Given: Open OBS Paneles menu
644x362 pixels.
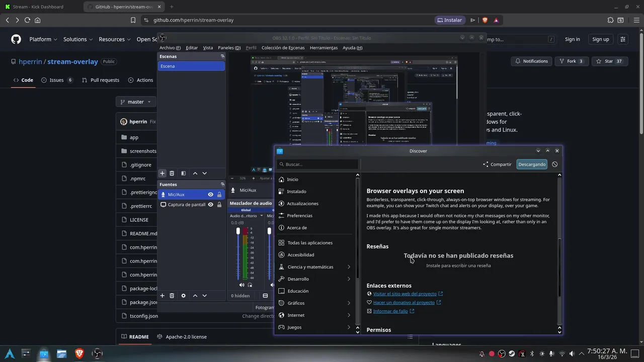Looking at the screenshot, I should tap(229, 48).
